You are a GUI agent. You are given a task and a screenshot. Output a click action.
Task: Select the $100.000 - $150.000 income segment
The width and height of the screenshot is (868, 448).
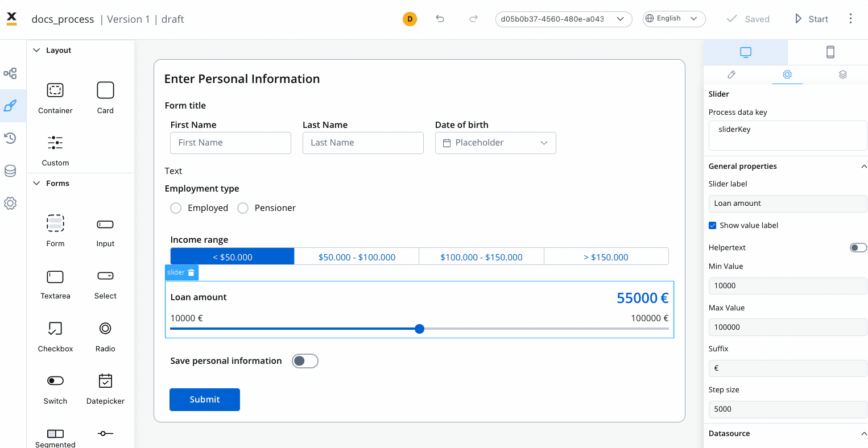(481, 257)
